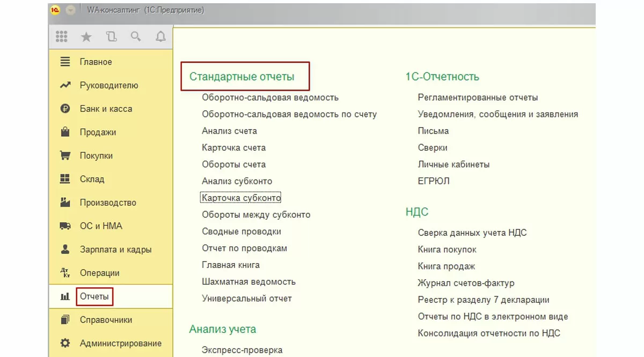Click the Банк и касса ruble icon

65,109
